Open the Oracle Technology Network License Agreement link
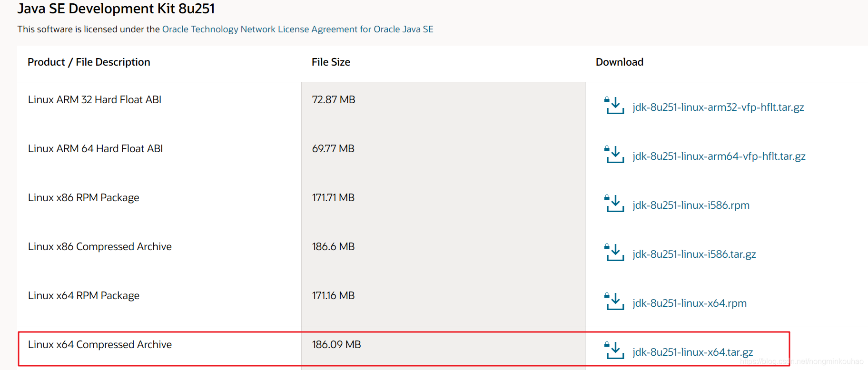 coord(297,29)
